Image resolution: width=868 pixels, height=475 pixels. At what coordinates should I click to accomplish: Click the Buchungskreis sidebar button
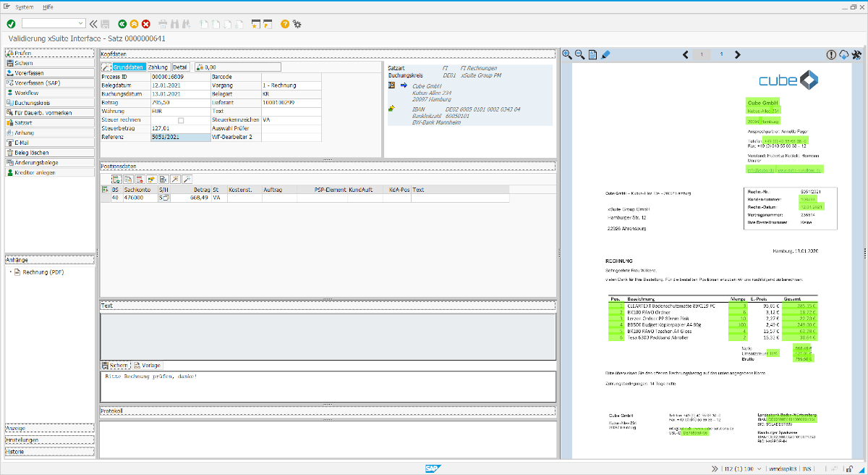(x=50, y=103)
